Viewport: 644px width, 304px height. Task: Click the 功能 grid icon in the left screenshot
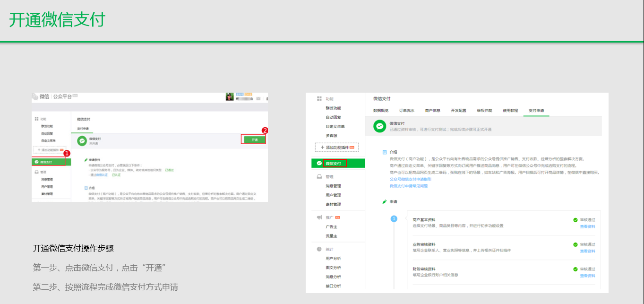tap(36, 119)
